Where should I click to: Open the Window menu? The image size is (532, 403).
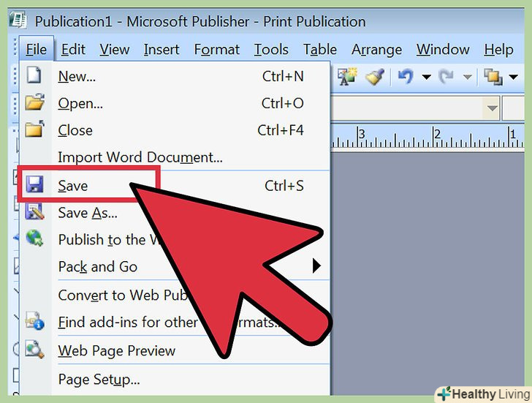point(443,50)
